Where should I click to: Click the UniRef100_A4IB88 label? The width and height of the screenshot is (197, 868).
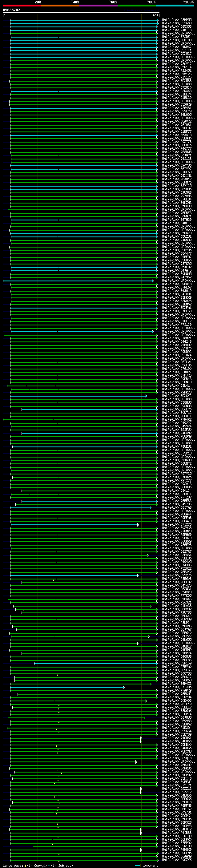(x=177, y=833)
